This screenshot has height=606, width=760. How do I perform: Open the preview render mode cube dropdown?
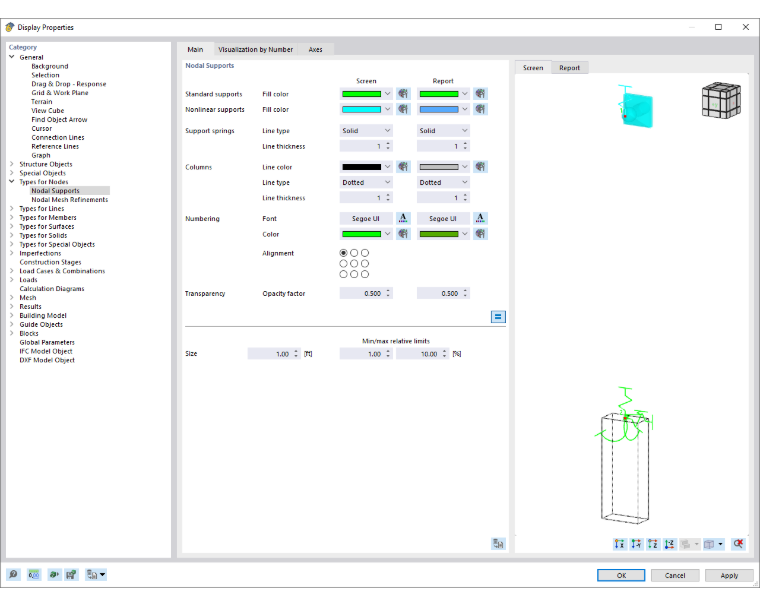[x=713, y=544]
